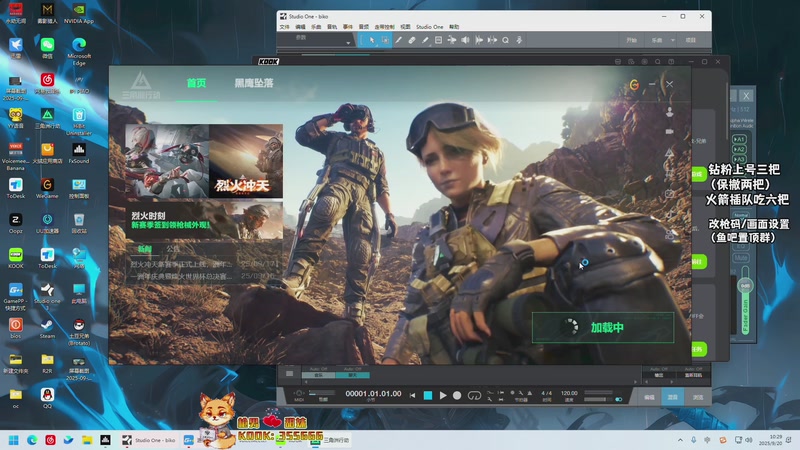Click the 120.00 tempo value
800x450 pixels.
pos(569,393)
